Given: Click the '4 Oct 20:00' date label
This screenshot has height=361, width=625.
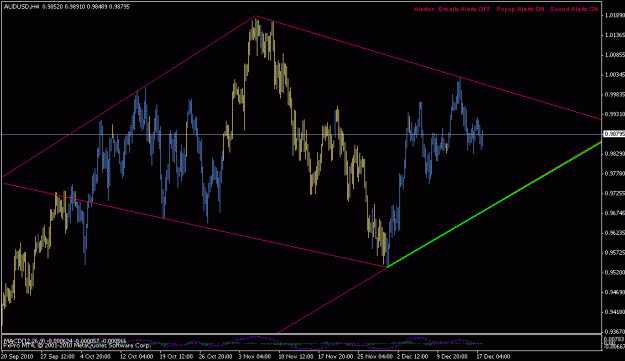Looking at the screenshot, I should point(95,356).
